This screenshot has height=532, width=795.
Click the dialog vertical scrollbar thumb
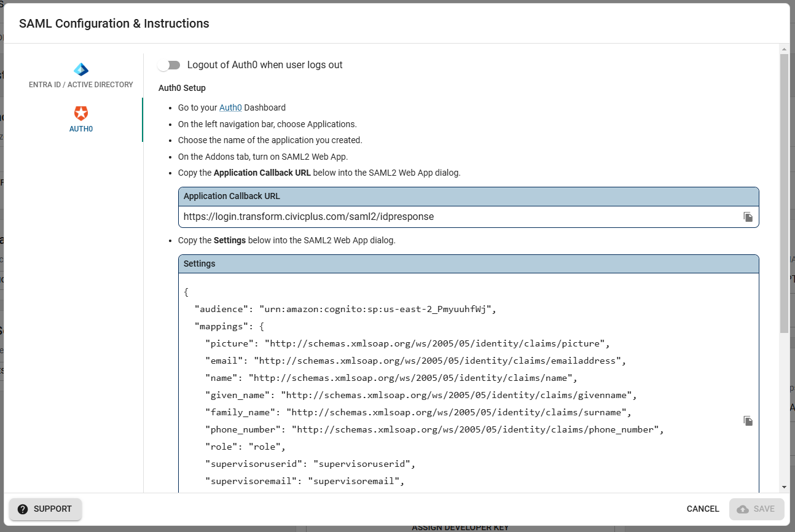click(784, 194)
